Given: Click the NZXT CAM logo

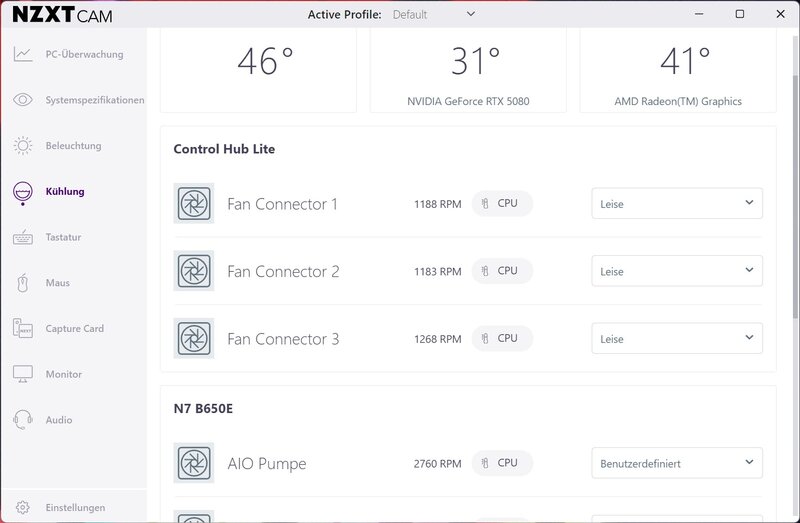Looking at the screenshot, I should (62, 14).
